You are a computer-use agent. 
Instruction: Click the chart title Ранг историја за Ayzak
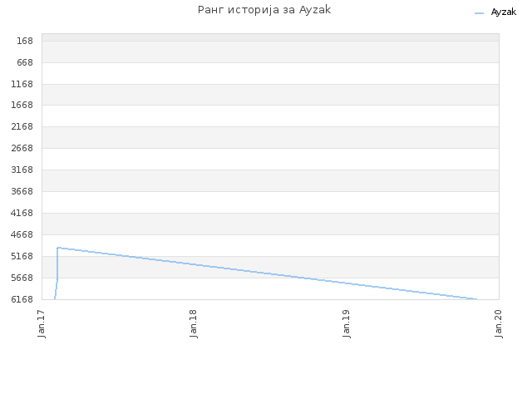point(264,10)
